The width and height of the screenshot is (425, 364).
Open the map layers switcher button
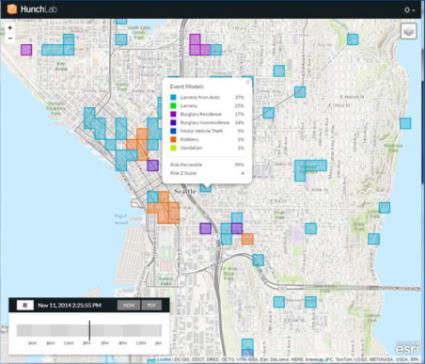(408, 32)
